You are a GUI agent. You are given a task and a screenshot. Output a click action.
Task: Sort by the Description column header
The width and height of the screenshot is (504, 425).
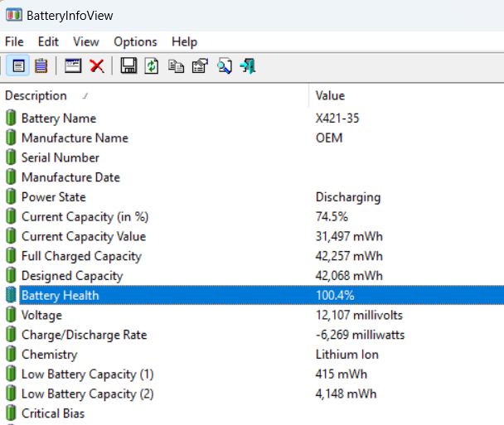click(154, 96)
